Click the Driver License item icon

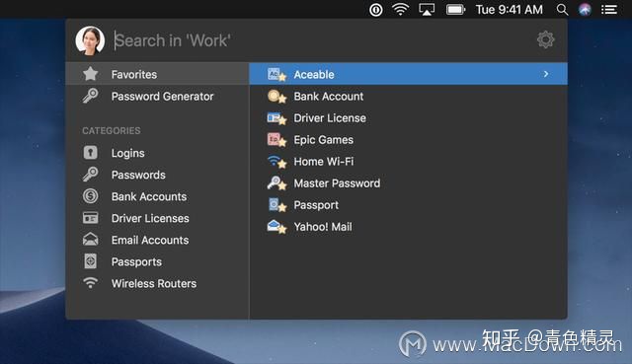(x=276, y=118)
